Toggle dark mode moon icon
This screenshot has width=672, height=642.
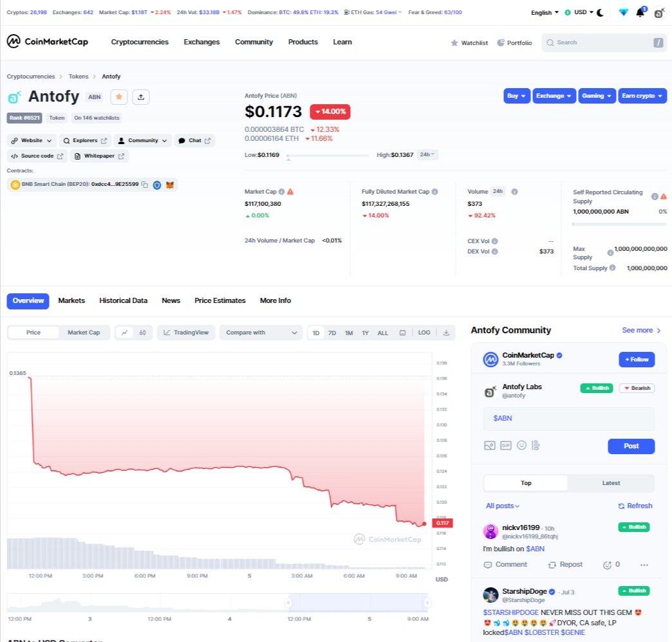tap(600, 12)
